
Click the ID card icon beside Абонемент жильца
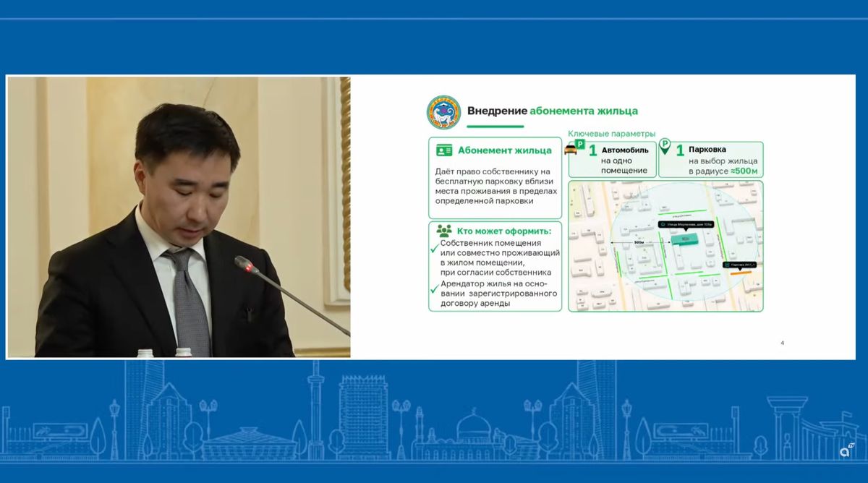(x=443, y=150)
